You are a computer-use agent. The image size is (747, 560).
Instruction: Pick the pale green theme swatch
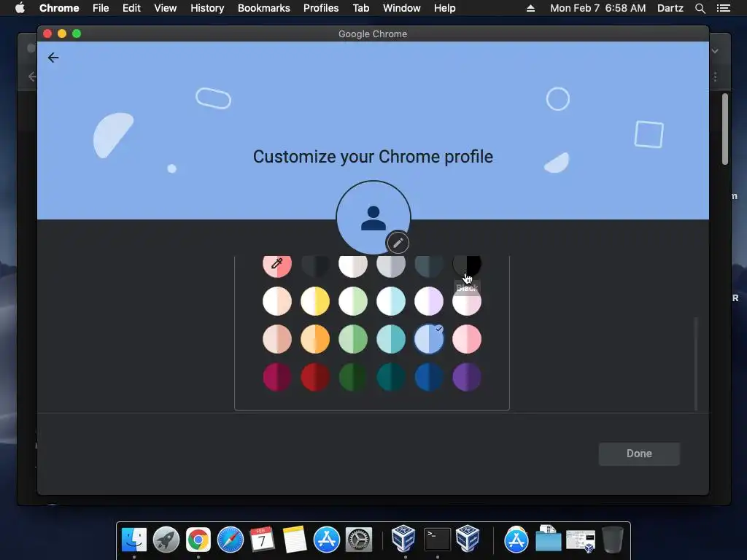pyautogui.click(x=353, y=301)
